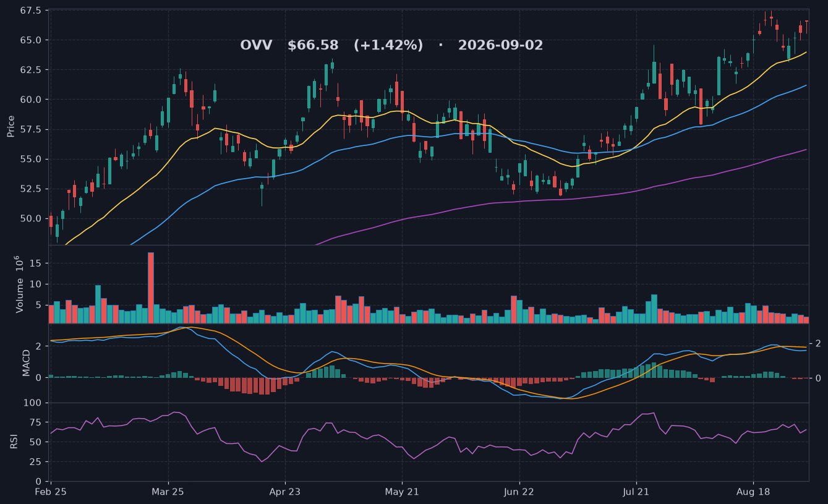This screenshot has height=504, width=828.
Task: Click the 60.0 price axis tick
Action: click(31, 100)
